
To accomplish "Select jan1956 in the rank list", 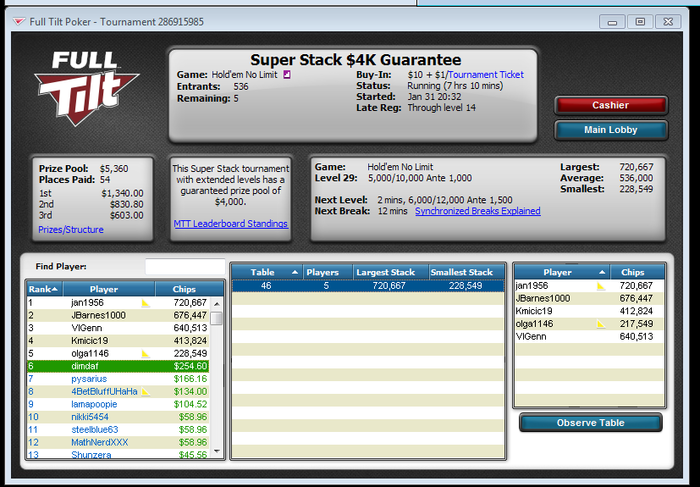I will tap(118, 303).
